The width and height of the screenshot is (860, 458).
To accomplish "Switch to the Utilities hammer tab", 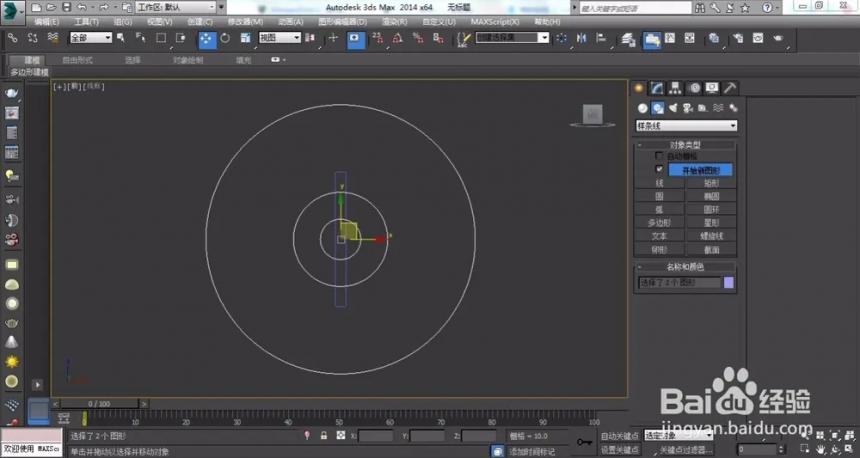I will (x=730, y=88).
